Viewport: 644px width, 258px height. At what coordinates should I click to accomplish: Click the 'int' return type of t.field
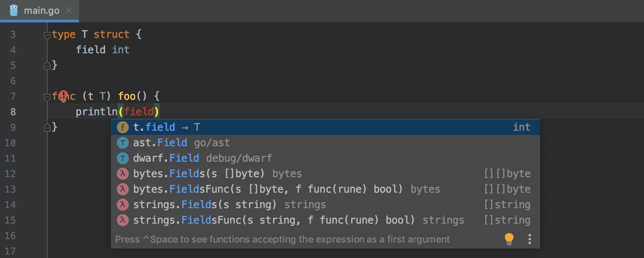pos(522,127)
